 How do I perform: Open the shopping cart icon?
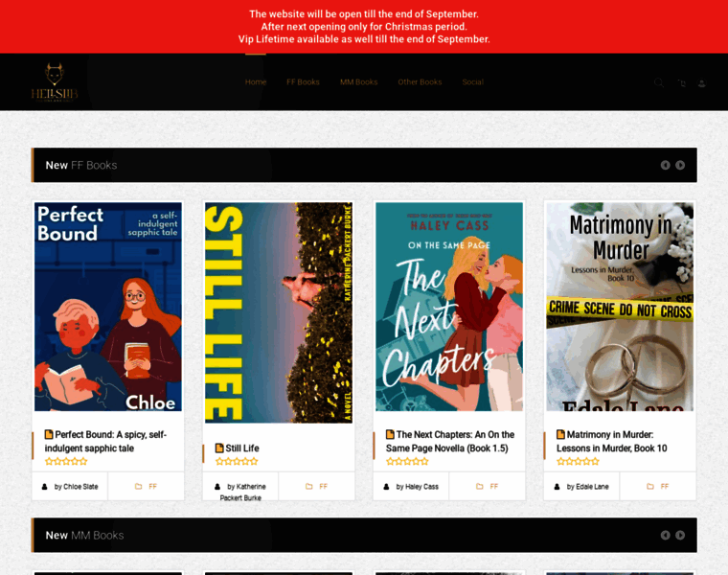click(681, 83)
